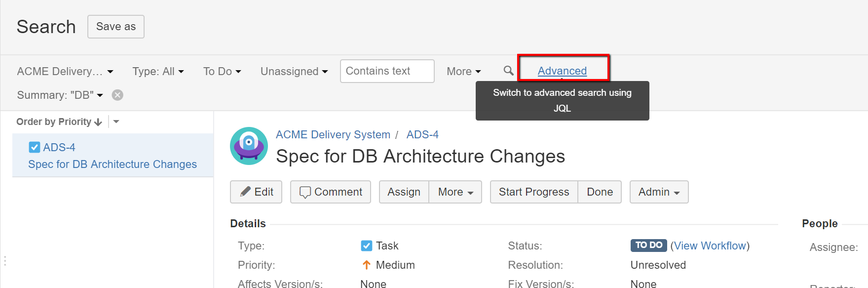
Task: Click the task icon beside ADS-4 in results
Action: (35, 147)
